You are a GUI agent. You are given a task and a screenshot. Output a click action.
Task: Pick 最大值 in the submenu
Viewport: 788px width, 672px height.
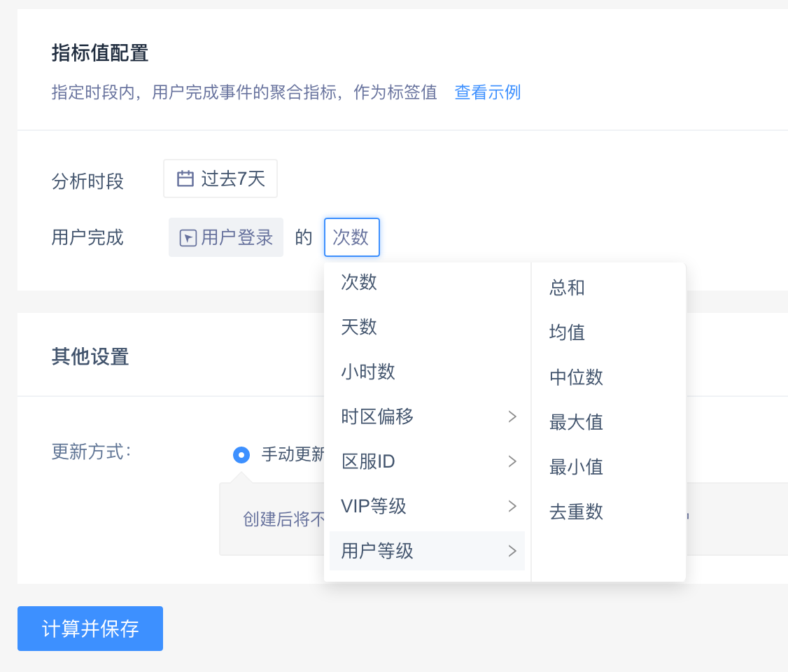[x=576, y=422]
